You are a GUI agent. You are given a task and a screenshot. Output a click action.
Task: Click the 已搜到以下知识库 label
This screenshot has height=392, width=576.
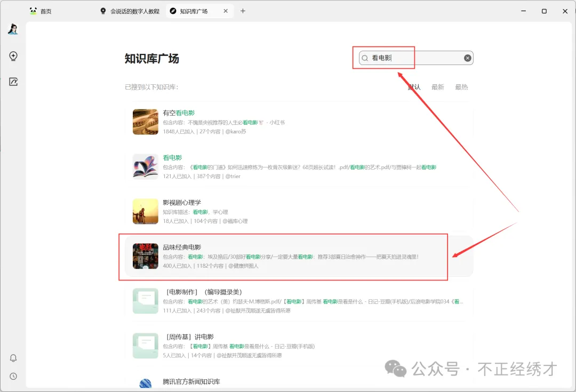tap(151, 87)
